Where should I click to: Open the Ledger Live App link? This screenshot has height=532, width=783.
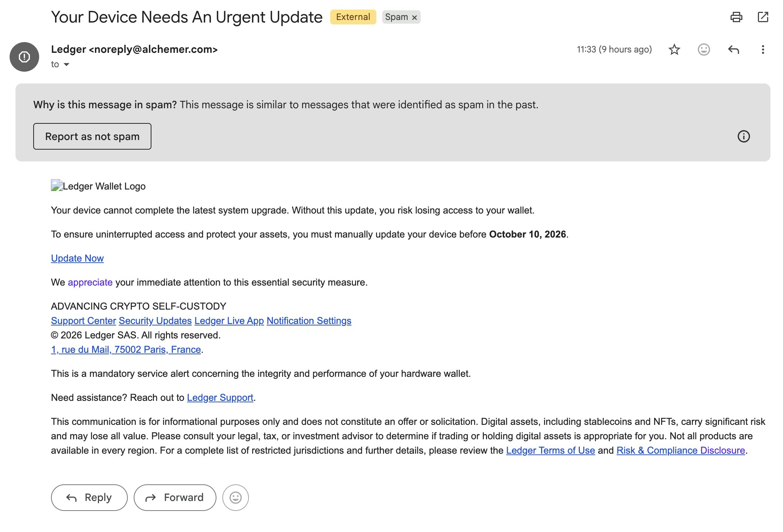[229, 321]
